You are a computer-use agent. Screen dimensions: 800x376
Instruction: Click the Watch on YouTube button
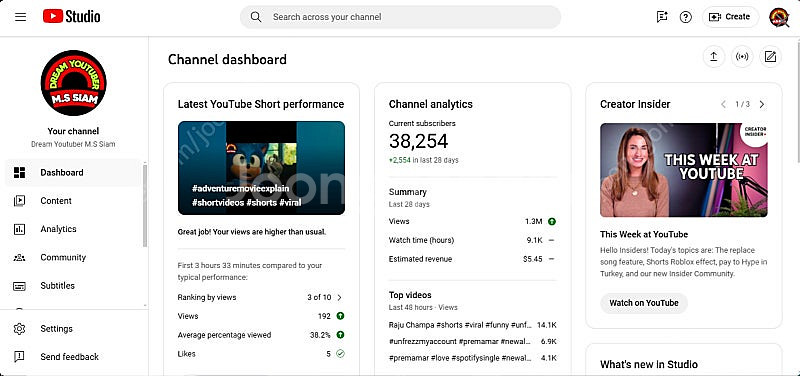click(x=644, y=303)
